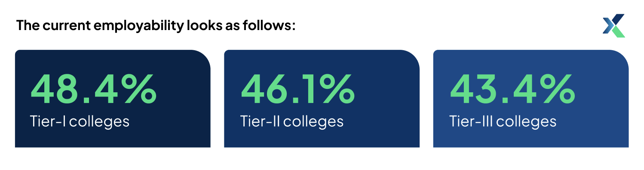Viewport: 644px width, 170px height.
Task: Click the Tier-III colleges label
Action: tap(503, 121)
